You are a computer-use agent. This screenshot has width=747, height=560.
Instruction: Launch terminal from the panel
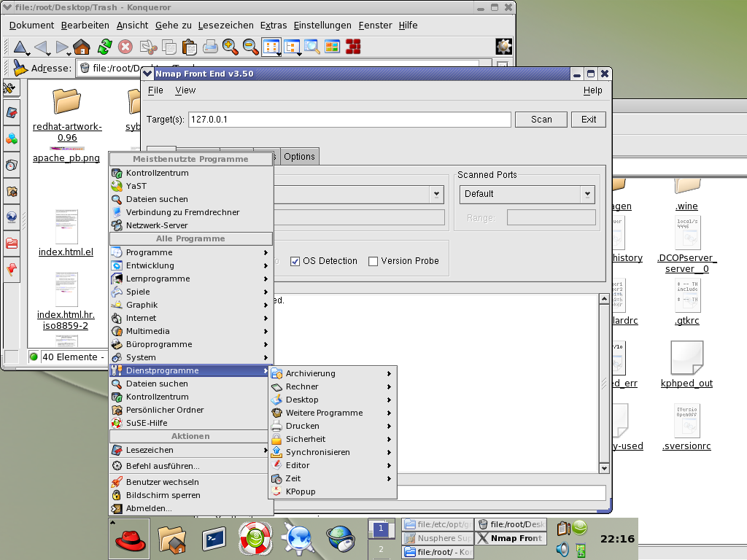(214, 539)
